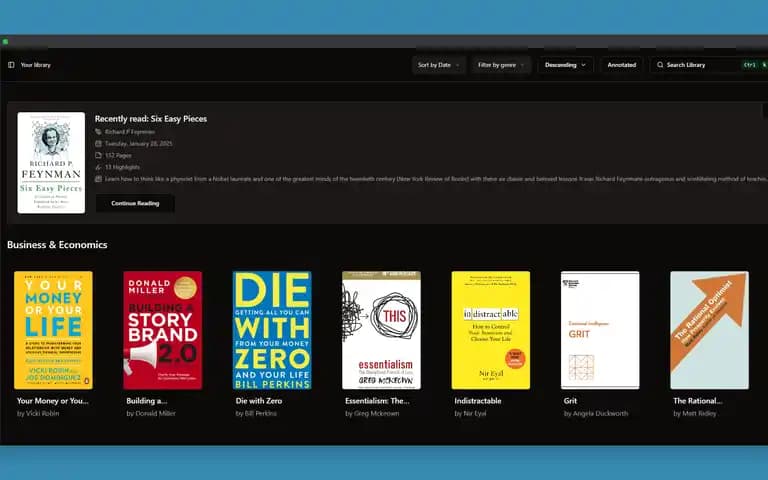
Task: Click the magnifier icon in Search Library
Action: point(660,65)
